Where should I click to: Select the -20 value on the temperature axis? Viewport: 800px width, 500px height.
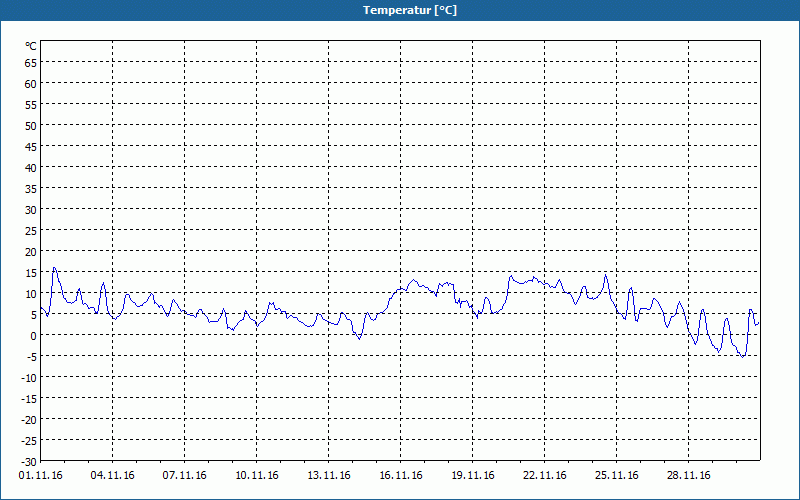[x=29, y=420]
